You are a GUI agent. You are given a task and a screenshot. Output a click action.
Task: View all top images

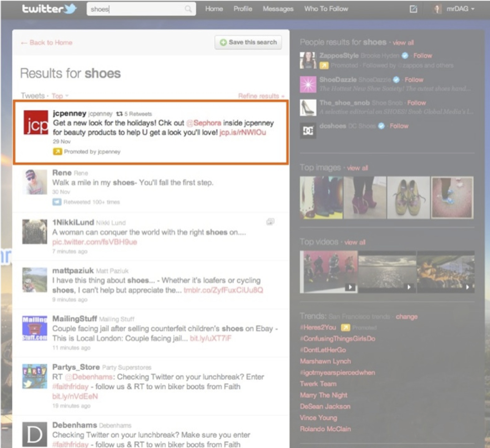pos(358,168)
